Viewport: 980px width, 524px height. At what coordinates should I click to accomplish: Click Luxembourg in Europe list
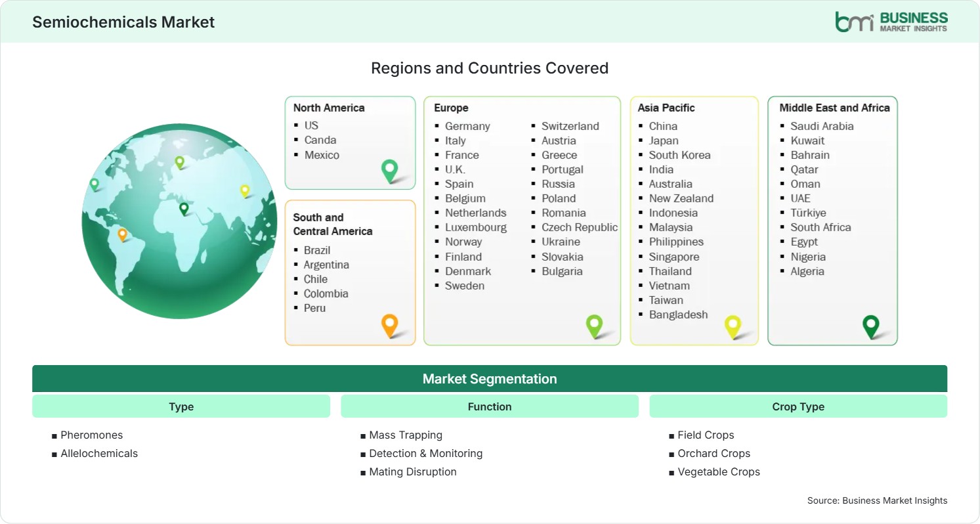(x=476, y=227)
